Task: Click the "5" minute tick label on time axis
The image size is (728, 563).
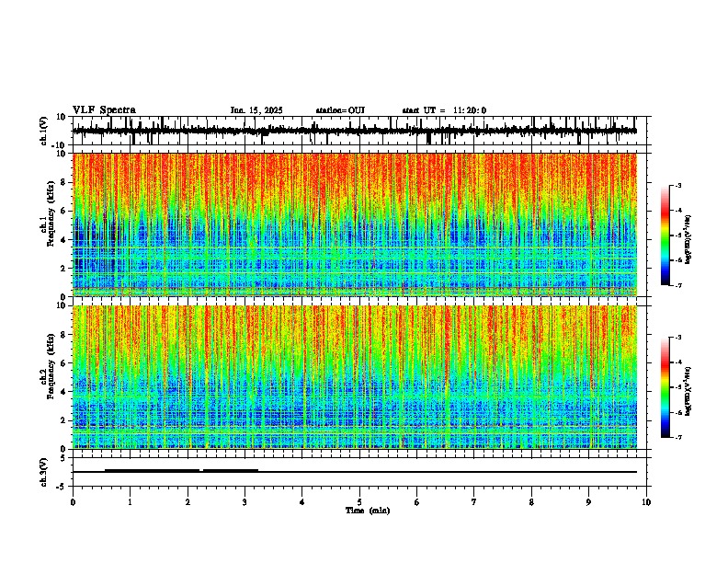Action: click(x=359, y=502)
